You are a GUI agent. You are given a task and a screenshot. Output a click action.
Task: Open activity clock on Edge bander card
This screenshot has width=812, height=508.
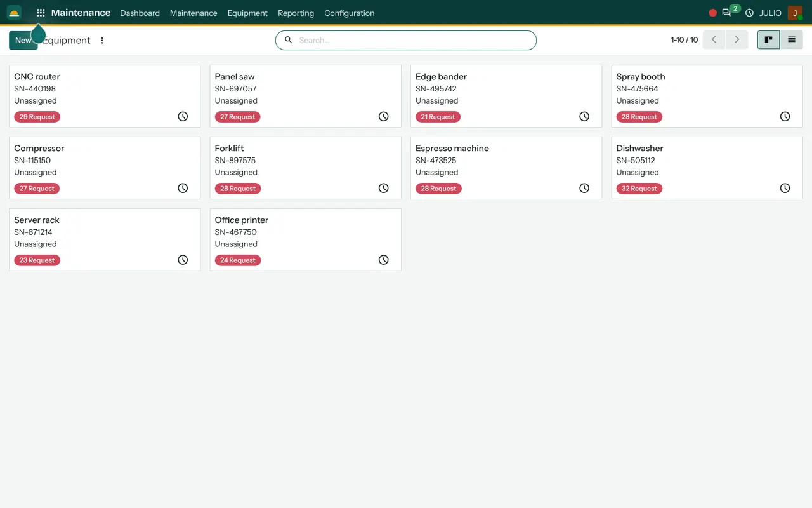[x=584, y=116]
